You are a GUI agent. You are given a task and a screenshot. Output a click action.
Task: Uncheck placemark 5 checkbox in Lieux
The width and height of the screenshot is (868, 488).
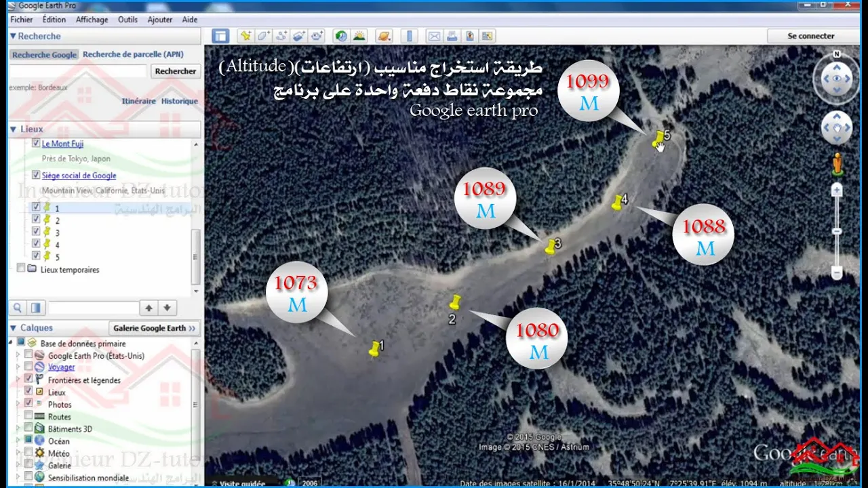click(36, 256)
